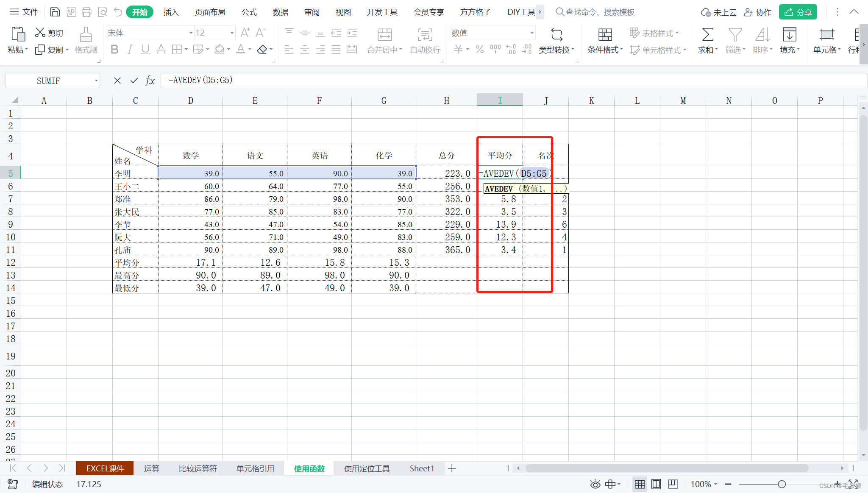The image size is (868, 493).
Task: Confirm formula with checkmark icon
Action: pos(134,81)
